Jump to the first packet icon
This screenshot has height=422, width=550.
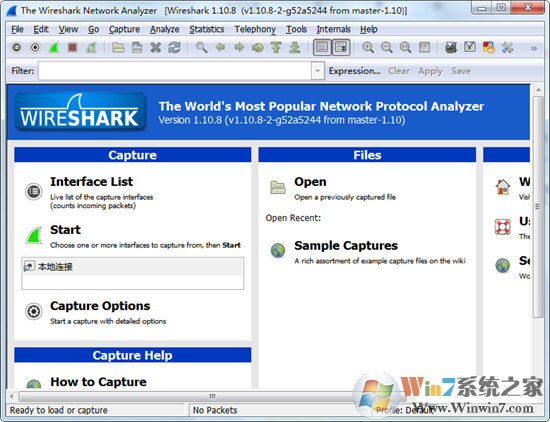click(x=276, y=47)
